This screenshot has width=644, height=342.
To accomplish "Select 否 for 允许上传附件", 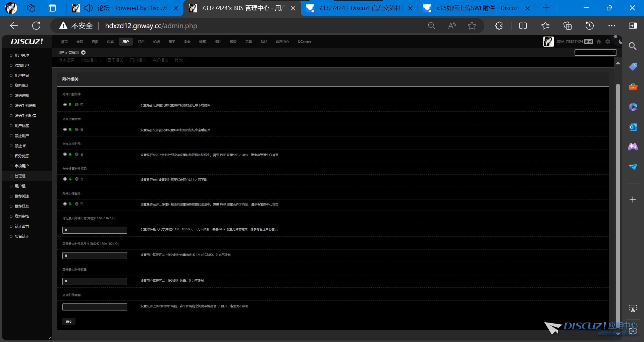I will click(x=77, y=154).
